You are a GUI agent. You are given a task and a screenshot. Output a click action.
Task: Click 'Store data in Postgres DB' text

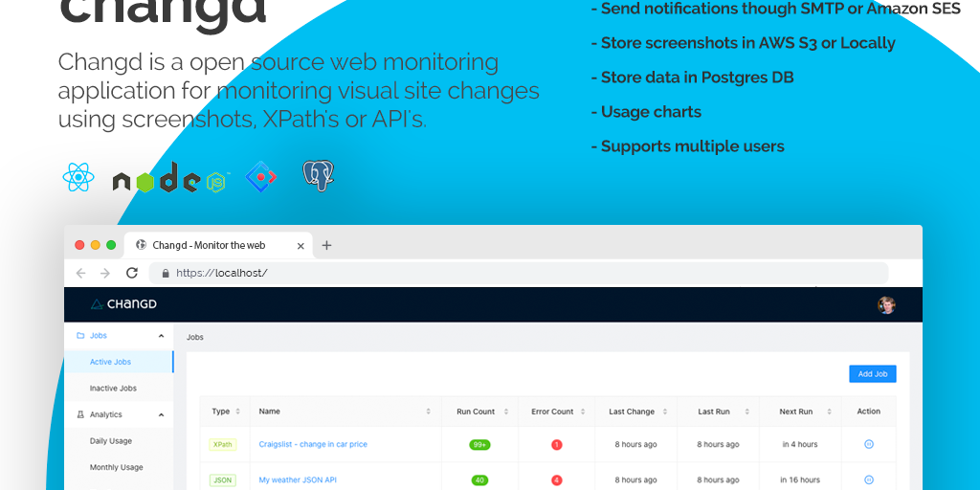tap(693, 78)
